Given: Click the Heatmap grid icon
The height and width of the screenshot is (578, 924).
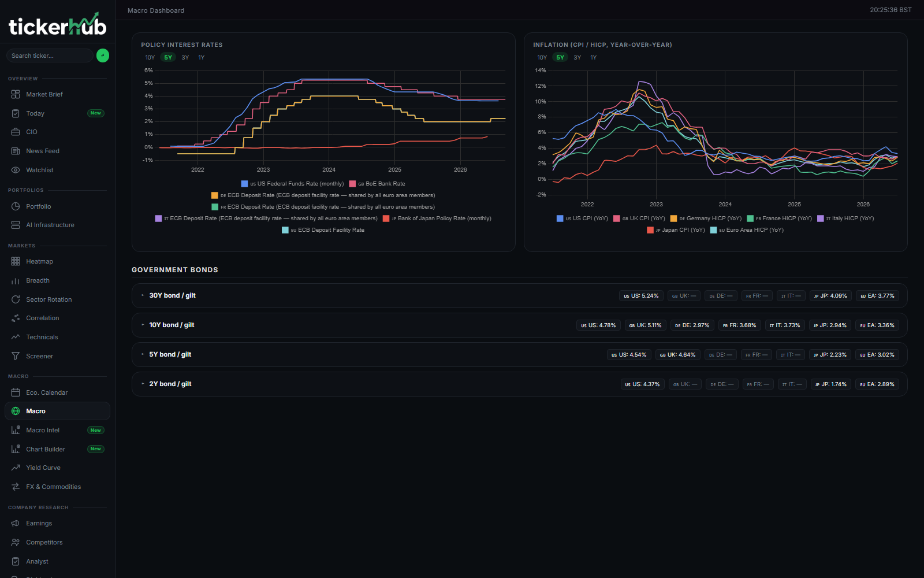Looking at the screenshot, I should tap(16, 261).
